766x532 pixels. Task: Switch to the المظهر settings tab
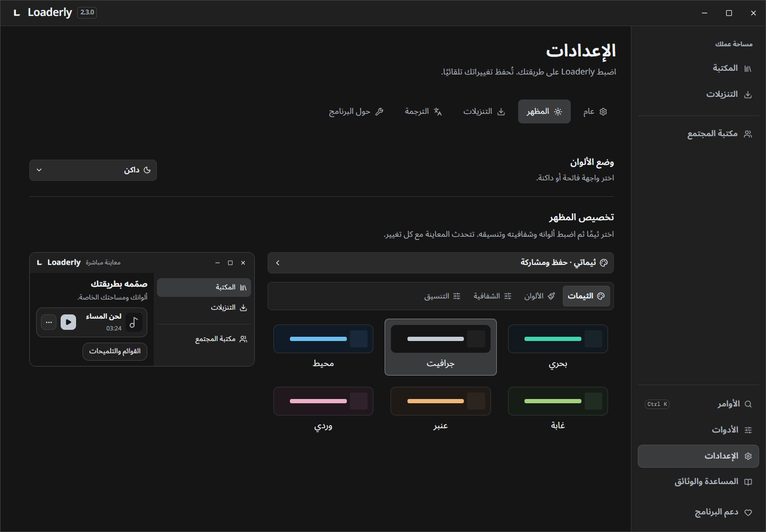click(544, 112)
